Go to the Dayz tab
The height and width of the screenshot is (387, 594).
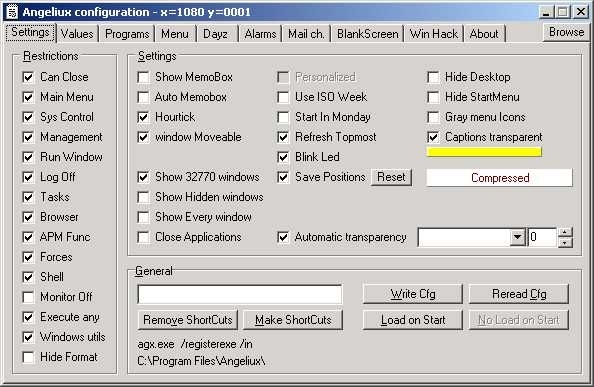point(215,34)
